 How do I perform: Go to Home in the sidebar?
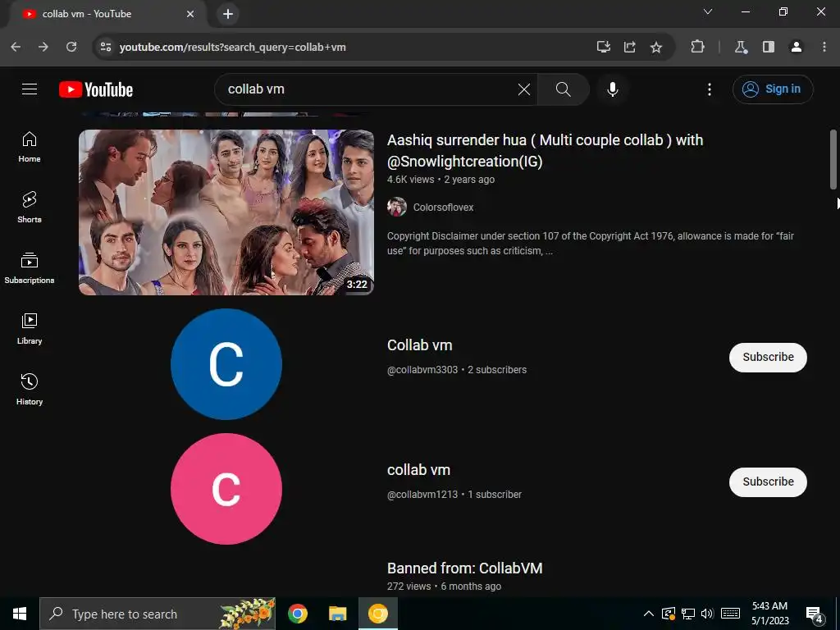click(x=30, y=147)
